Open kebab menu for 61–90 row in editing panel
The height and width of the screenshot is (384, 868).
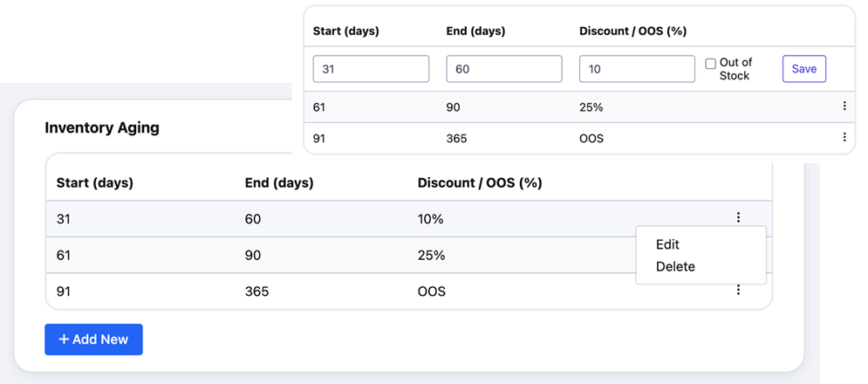[x=844, y=106]
